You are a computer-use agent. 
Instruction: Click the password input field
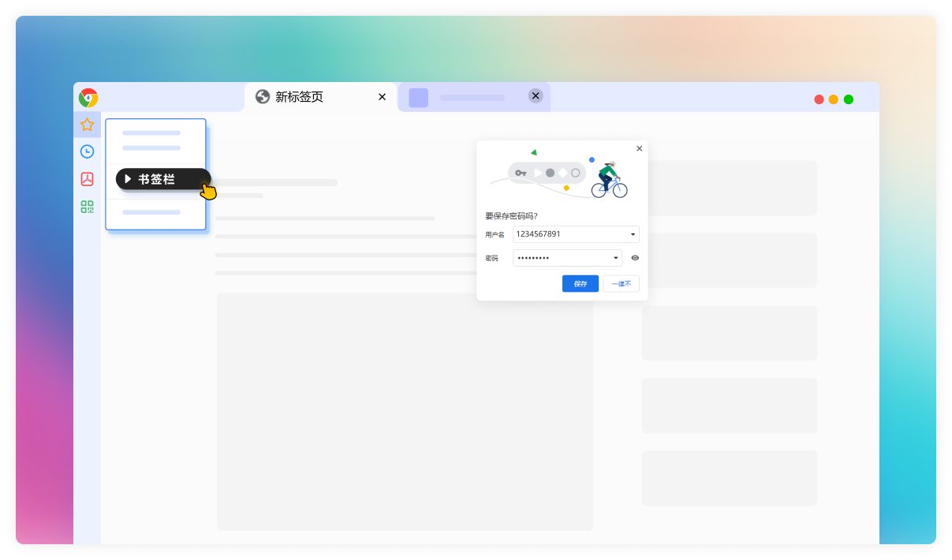point(567,258)
